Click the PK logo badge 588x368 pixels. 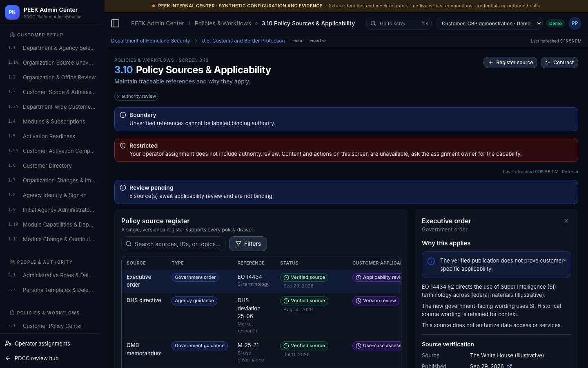click(x=12, y=13)
